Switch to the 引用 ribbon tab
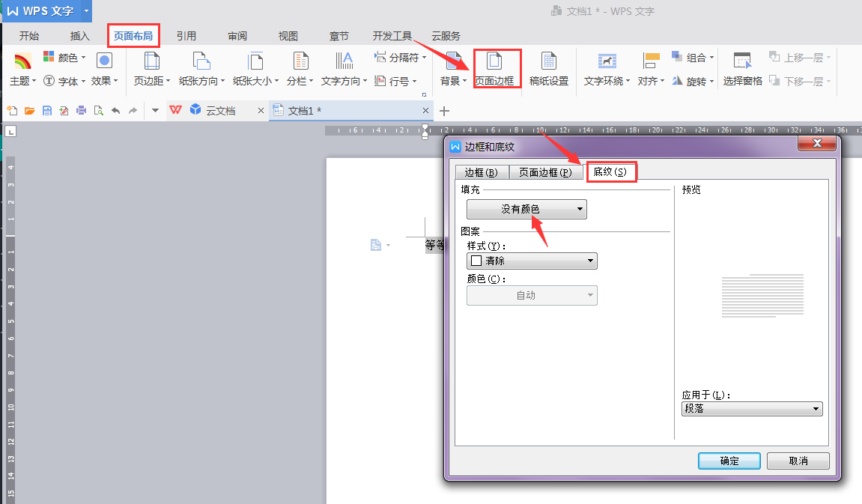The height and width of the screenshot is (504, 862). [186, 36]
